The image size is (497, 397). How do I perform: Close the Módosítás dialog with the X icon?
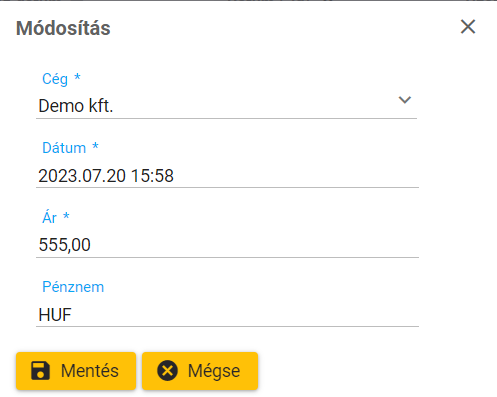(468, 27)
